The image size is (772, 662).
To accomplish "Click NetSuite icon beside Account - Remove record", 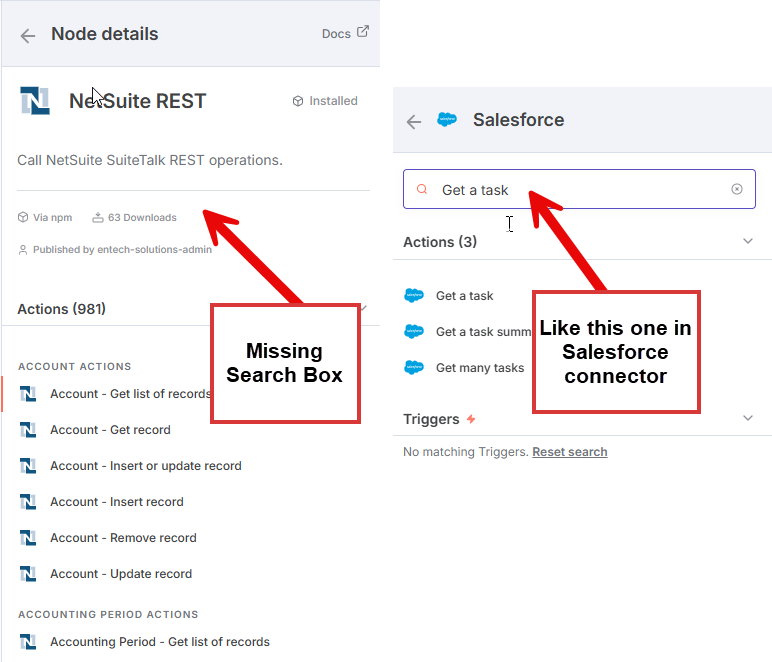I will pyautogui.click(x=28, y=537).
